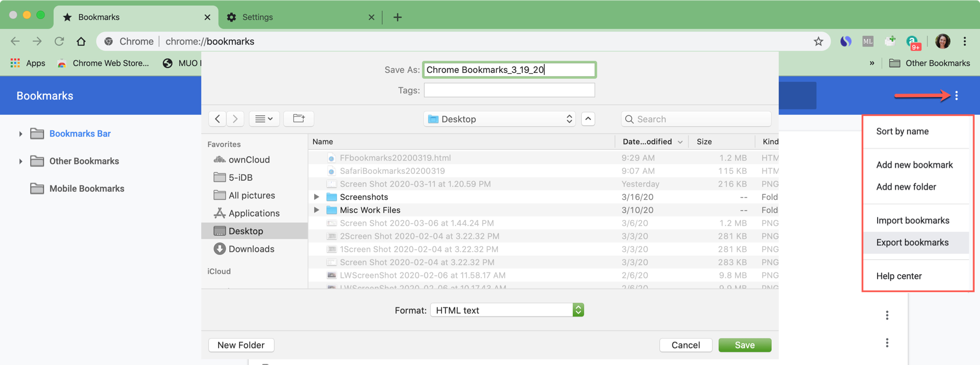The image size is (980, 365).
Task: Select the Screenshots folder row
Action: (x=543, y=197)
